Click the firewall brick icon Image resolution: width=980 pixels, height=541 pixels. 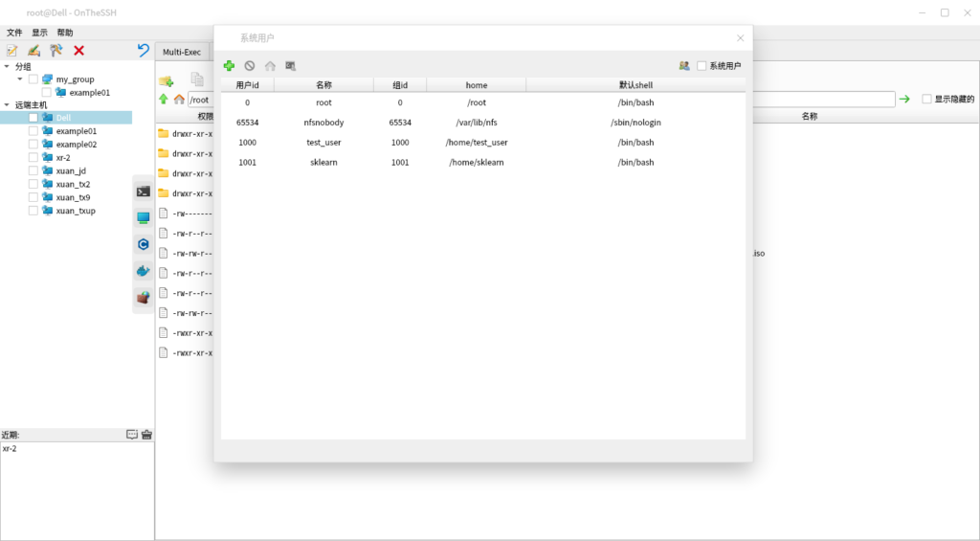tap(143, 298)
